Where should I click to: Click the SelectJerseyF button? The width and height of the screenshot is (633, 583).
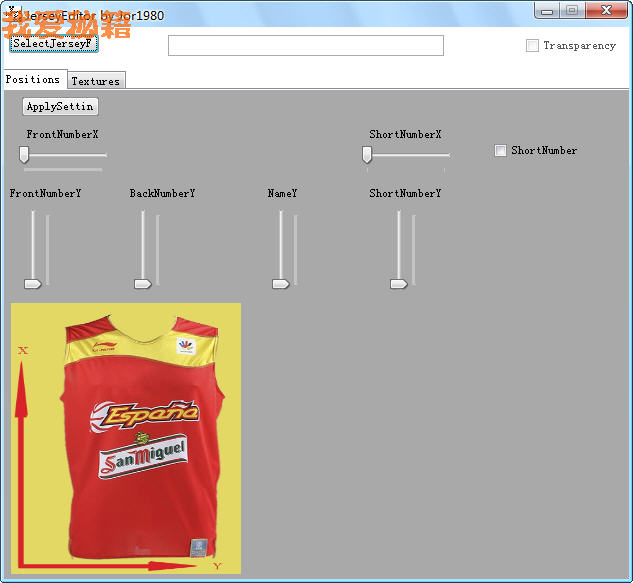point(53,44)
